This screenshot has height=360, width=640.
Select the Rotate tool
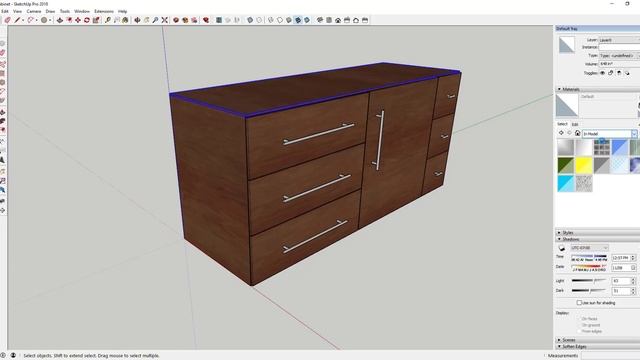87,20
